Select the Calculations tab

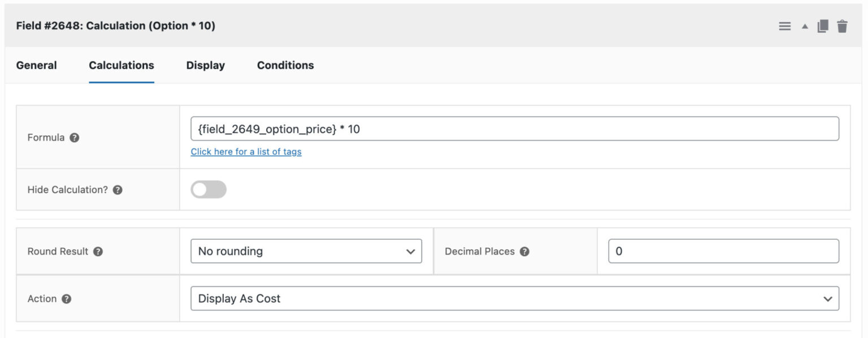pos(121,65)
